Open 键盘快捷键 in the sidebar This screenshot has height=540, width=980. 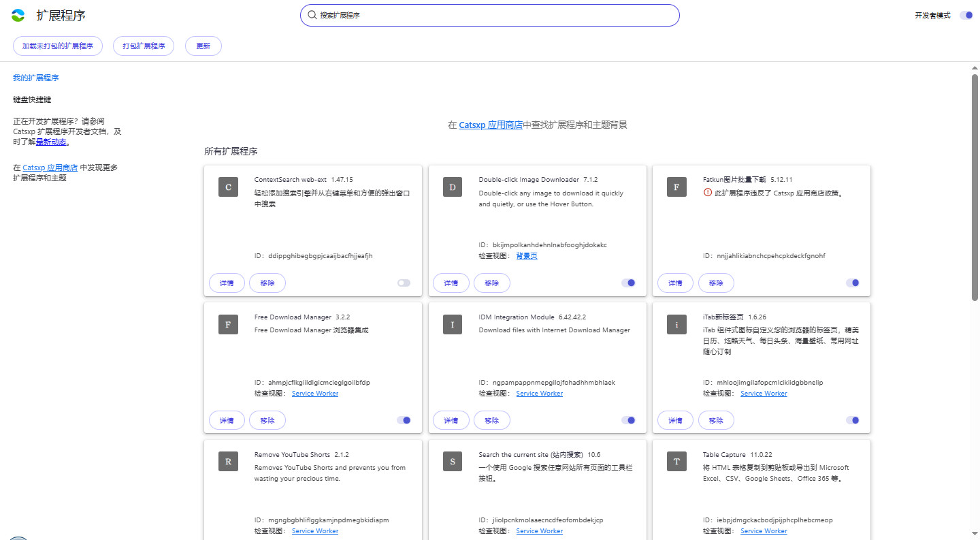32,99
